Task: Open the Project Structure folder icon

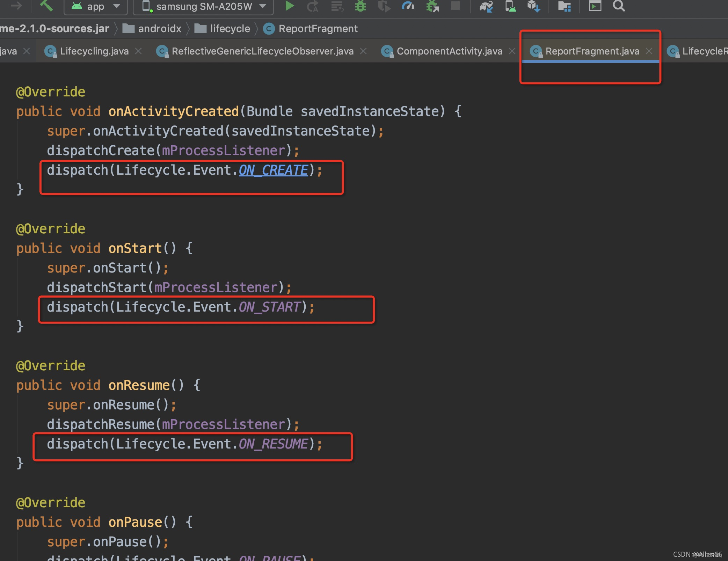Action: click(x=564, y=6)
